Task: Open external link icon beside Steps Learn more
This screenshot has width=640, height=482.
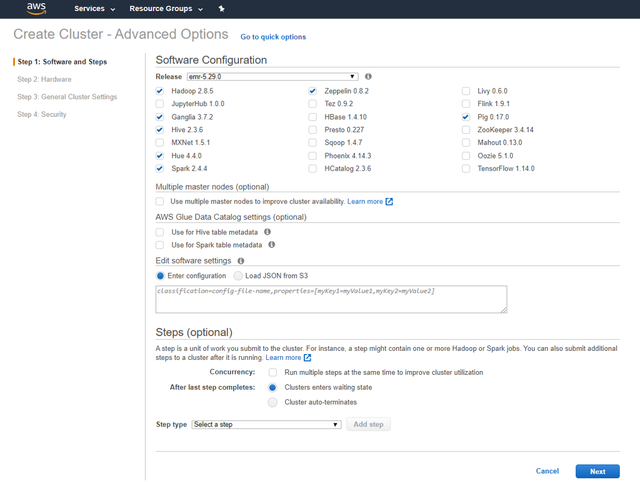Action: pyautogui.click(x=307, y=358)
